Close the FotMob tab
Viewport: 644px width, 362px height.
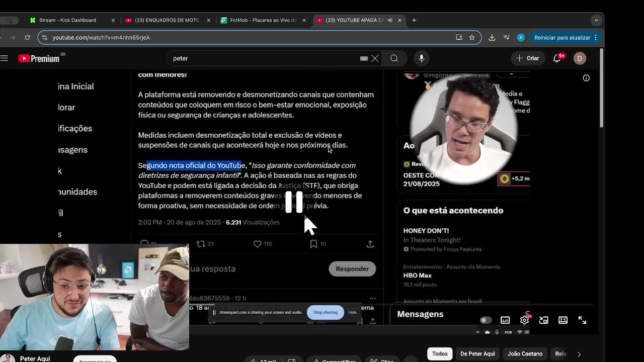click(x=304, y=20)
